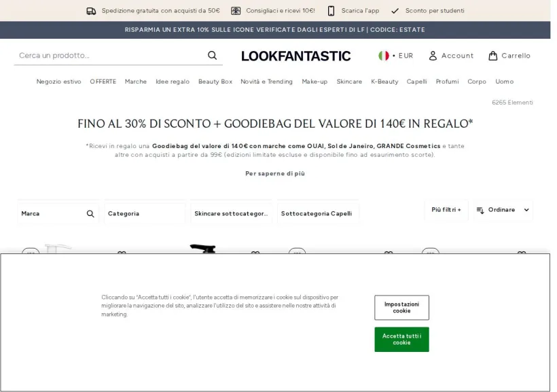
Task: Open the OFFERTE menu item
Action: pos(103,82)
